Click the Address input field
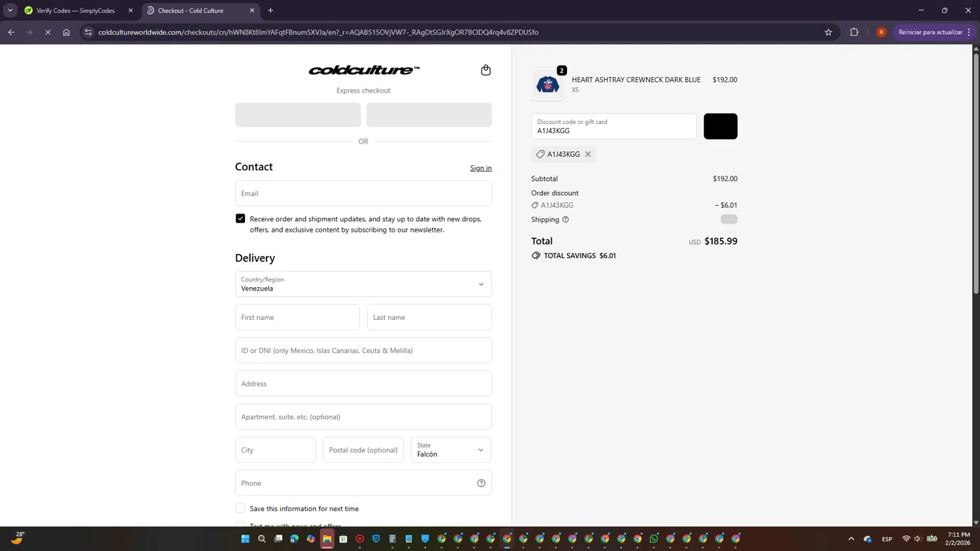980x551 pixels. [363, 384]
